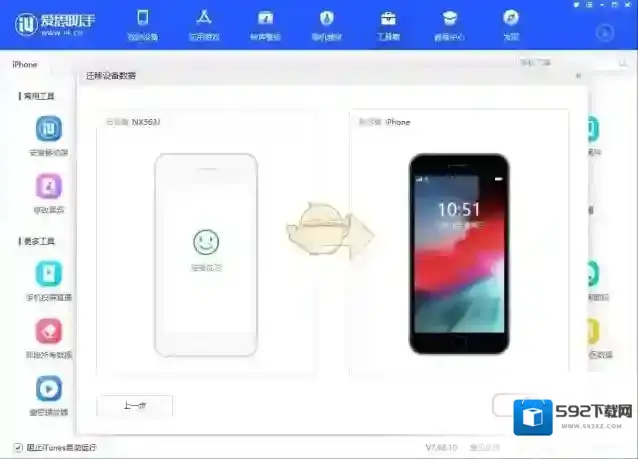Click the Previous step button
The width and height of the screenshot is (638, 459).
click(135, 405)
